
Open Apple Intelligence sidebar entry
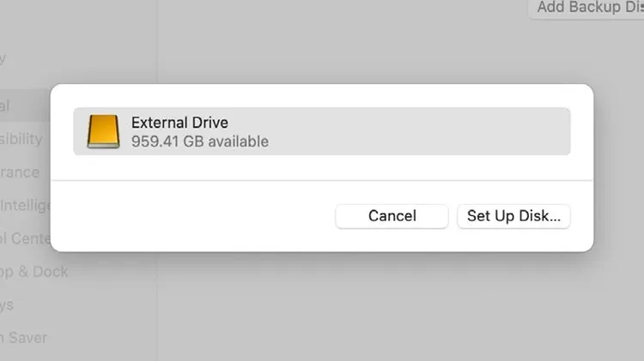[25, 205]
